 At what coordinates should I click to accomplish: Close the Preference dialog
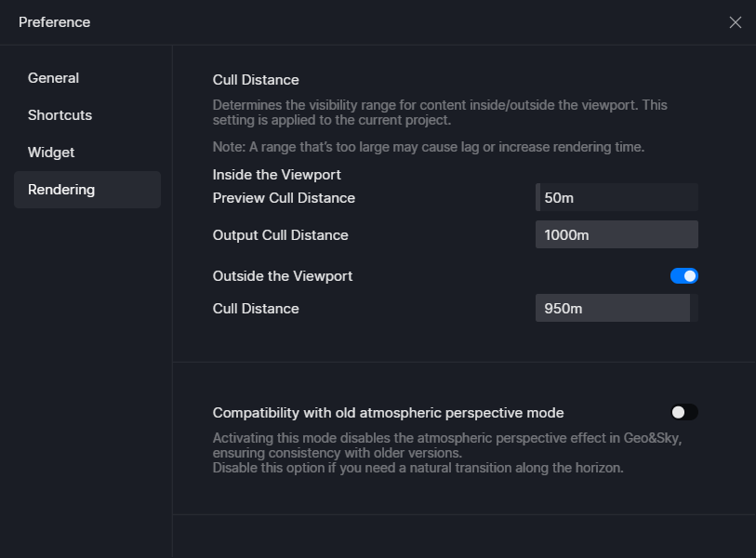(x=735, y=22)
